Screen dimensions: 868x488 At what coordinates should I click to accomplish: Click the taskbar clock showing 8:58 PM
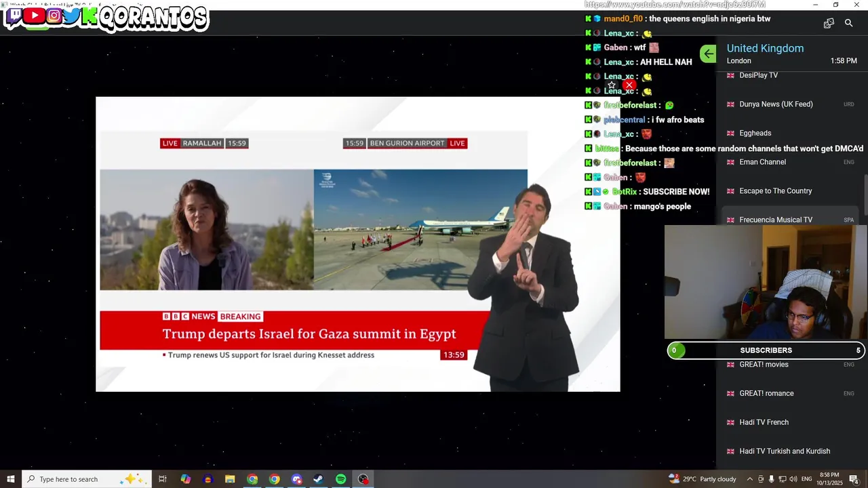click(829, 479)
